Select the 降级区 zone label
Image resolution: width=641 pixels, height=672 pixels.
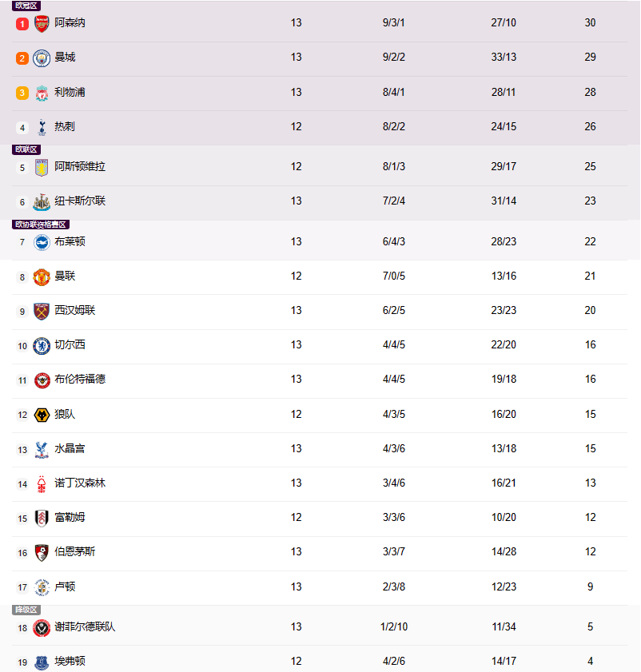tap(26, 610)
